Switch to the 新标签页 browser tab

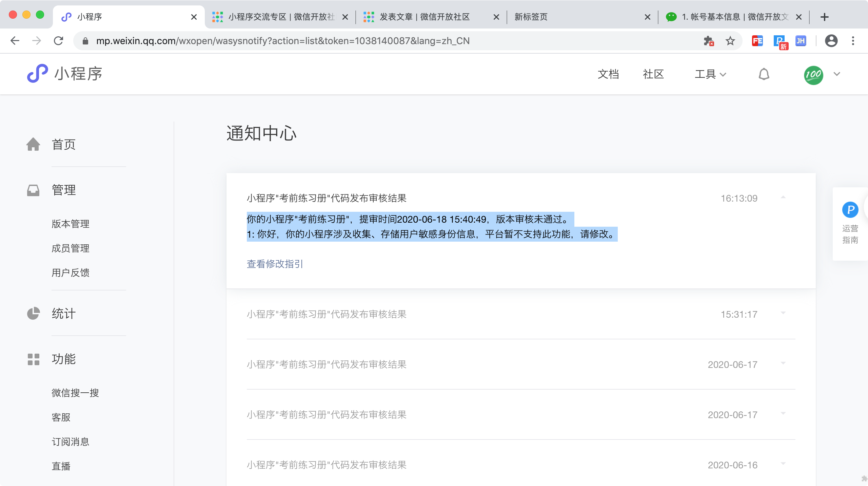530,17
